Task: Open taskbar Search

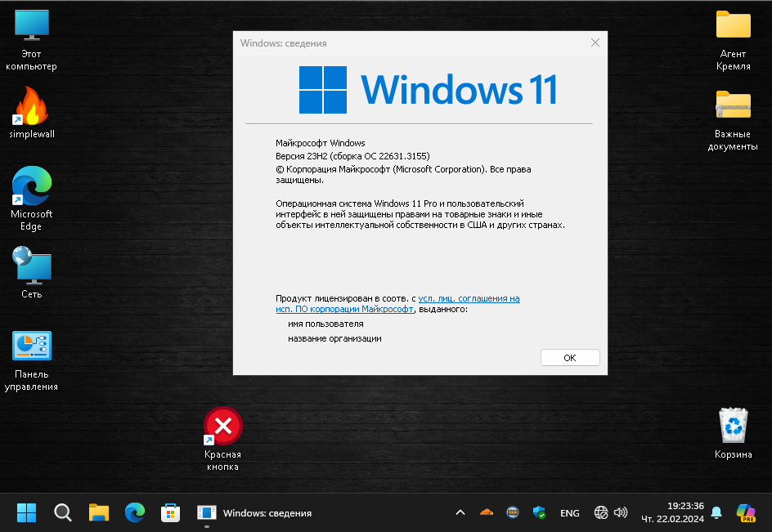Action: (62, 513)
